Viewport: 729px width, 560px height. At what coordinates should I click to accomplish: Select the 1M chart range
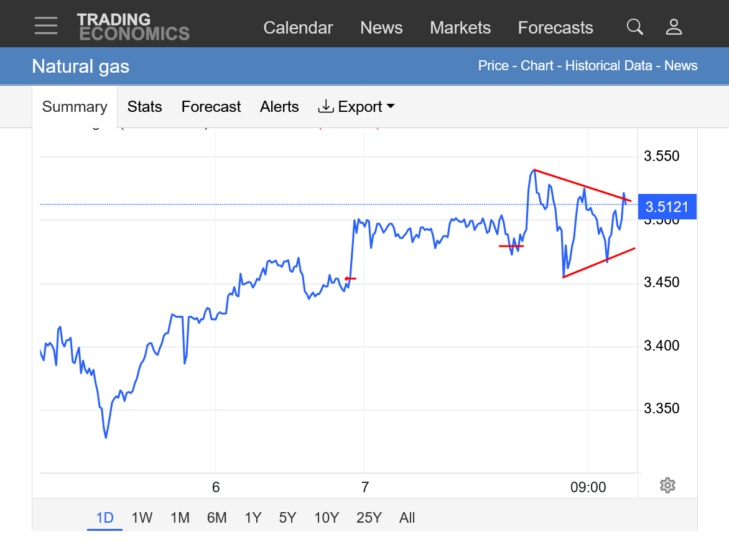[180, 518]
